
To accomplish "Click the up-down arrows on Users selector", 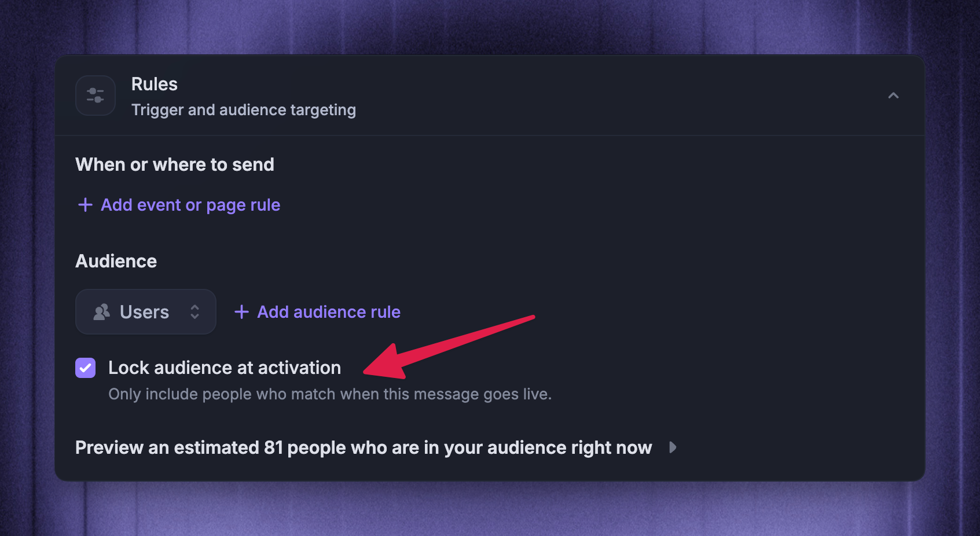I will [195, 312].
